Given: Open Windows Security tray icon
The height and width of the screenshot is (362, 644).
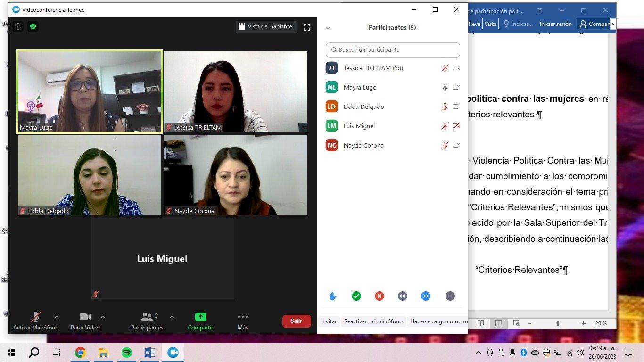Looking at the screenshot, I should [546, 353].
